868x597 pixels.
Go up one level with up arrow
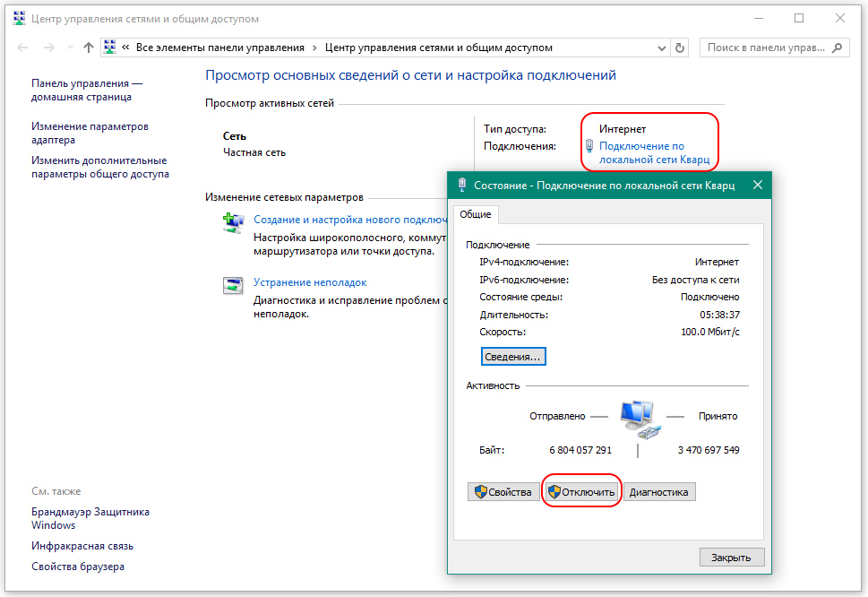tap(89, 48)
